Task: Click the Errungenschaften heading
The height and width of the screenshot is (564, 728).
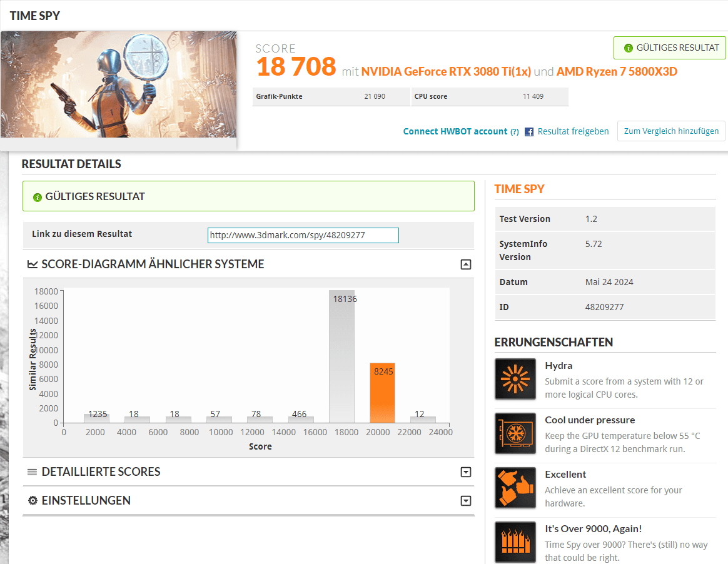Action: point(554,343)
